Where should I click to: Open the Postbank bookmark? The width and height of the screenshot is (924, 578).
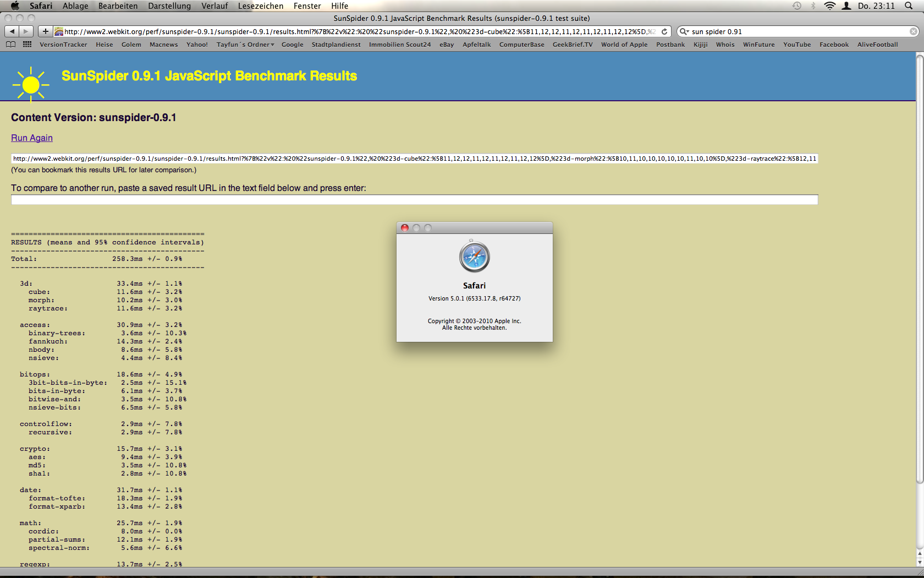[670, 45]
